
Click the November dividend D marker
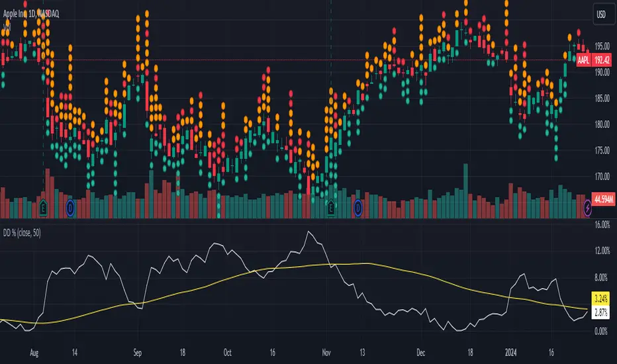pyautogui.click(x=358, y=208)
